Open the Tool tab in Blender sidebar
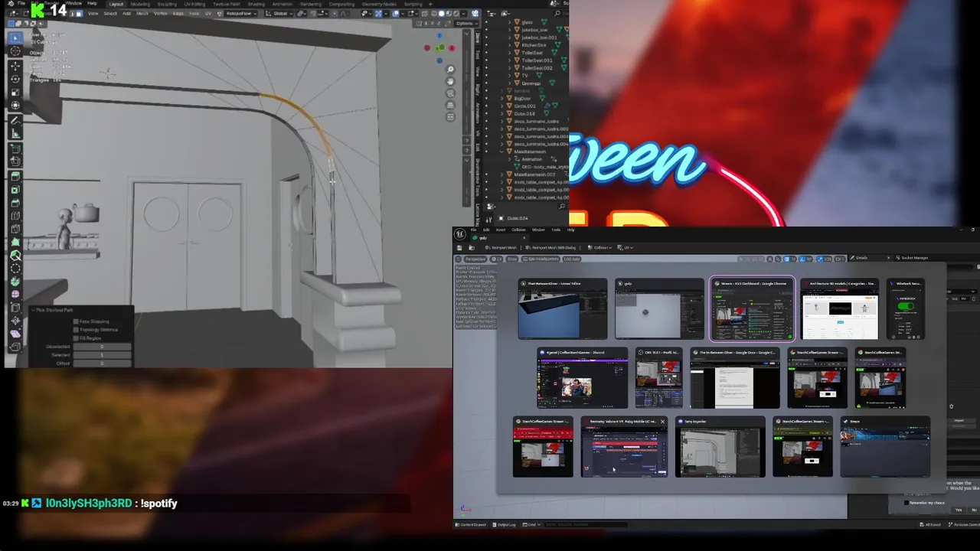Viewport: 980px width, 551px height. pyautogui.click(x=479, y=54)
